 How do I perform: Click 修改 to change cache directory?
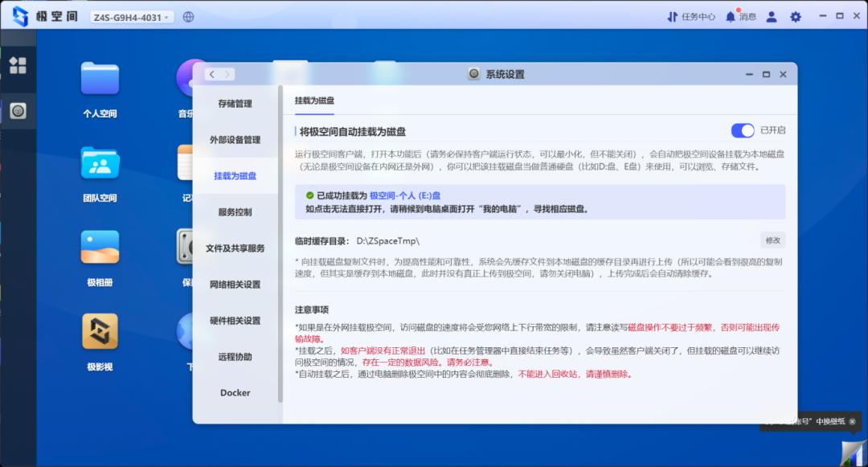pyautogui.click(x=773, y=240)
